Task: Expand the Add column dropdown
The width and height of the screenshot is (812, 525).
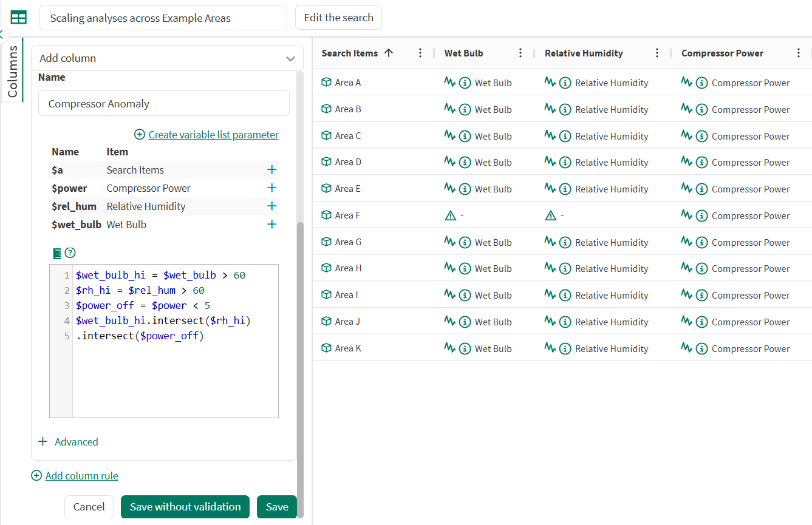Action: (289, 59)
